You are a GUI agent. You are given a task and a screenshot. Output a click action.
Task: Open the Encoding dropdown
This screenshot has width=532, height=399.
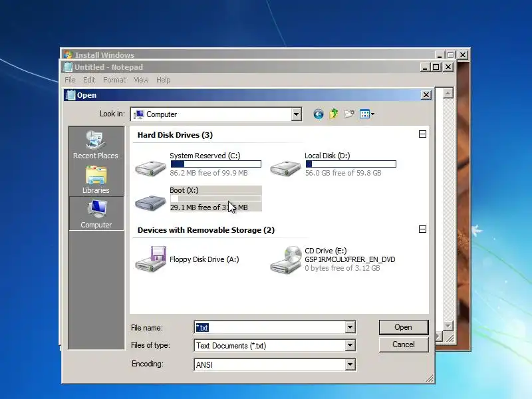point(350,364)
